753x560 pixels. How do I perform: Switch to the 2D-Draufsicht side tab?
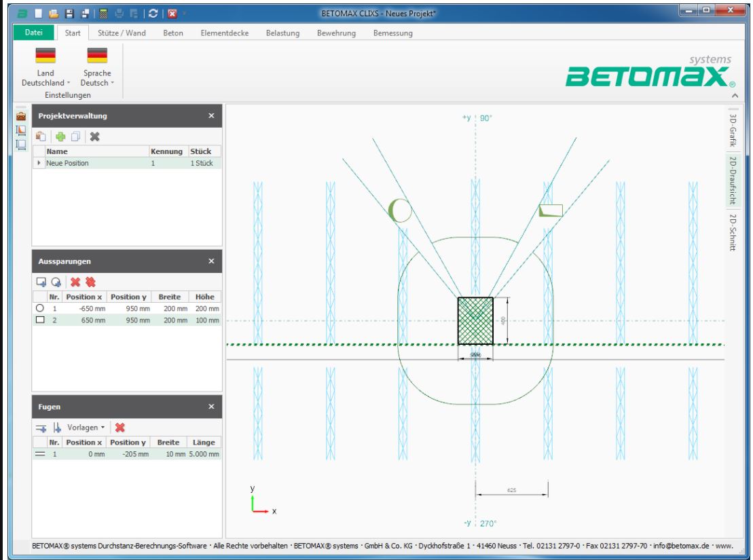(x=733, y=180)
